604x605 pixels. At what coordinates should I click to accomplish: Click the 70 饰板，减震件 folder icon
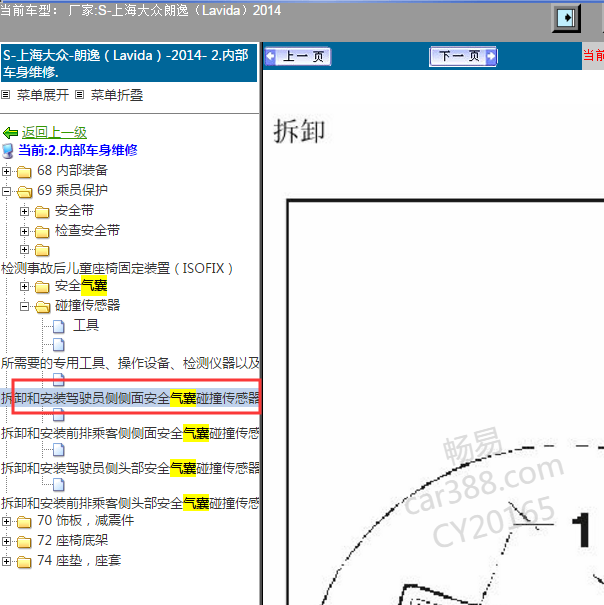[24, 522]
